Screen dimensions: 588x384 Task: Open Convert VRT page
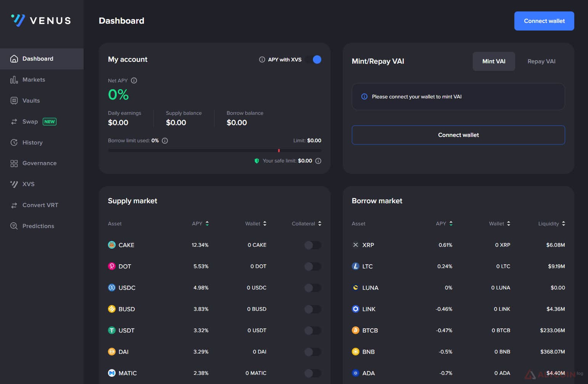click(x=42, y=205)
